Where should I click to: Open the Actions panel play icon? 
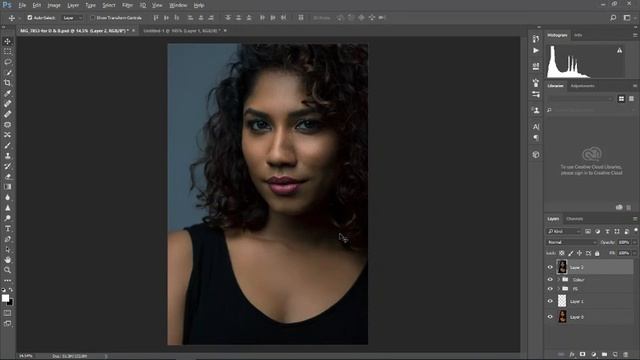click(x=536, y=51)
